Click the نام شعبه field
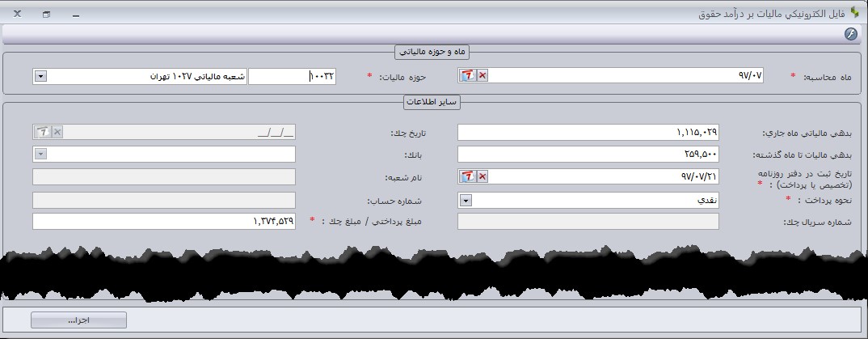The width and height of the screenshot is (868, 339). [164, 176]
